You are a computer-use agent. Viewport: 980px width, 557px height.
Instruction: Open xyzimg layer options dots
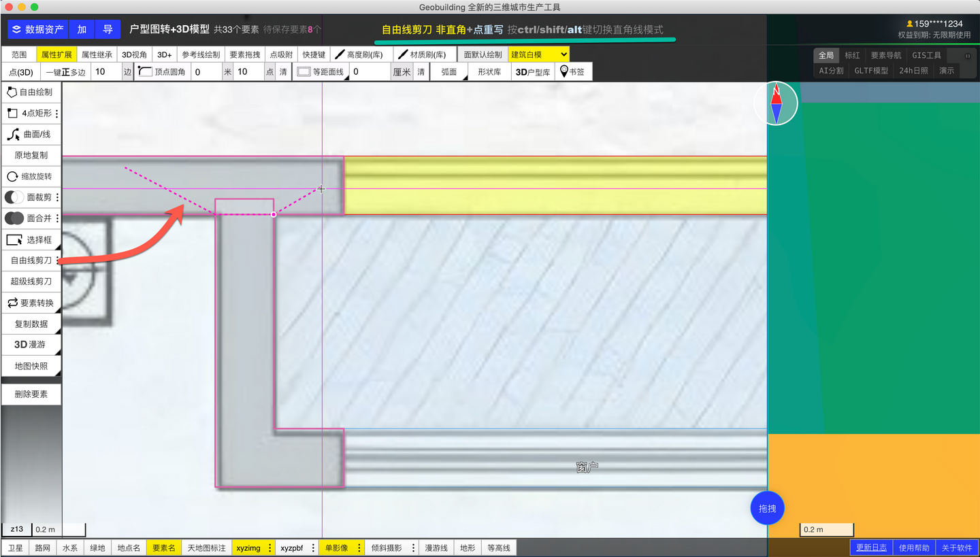click(x=270, y=547)
